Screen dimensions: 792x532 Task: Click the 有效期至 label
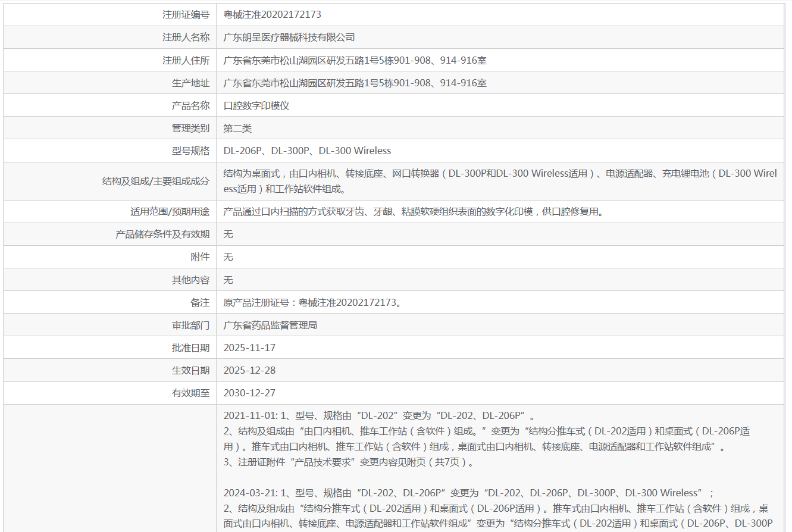click(x=190, y=393)
